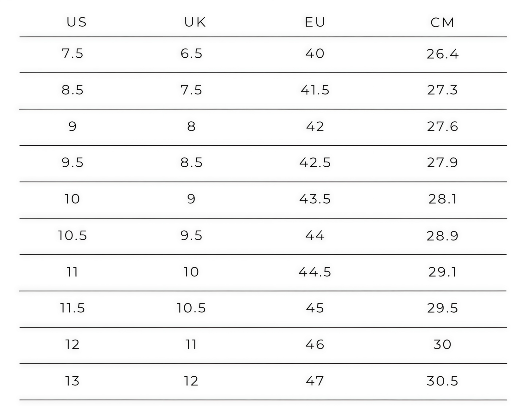Screen dimensions: 532x409
Task: Select EU size 41.5 cell
Action: pyautogui.click(x=315, y=90)
